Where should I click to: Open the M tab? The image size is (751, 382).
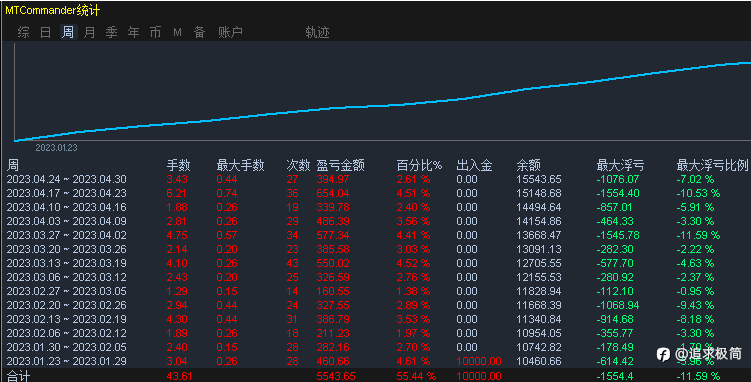(177, 32)
